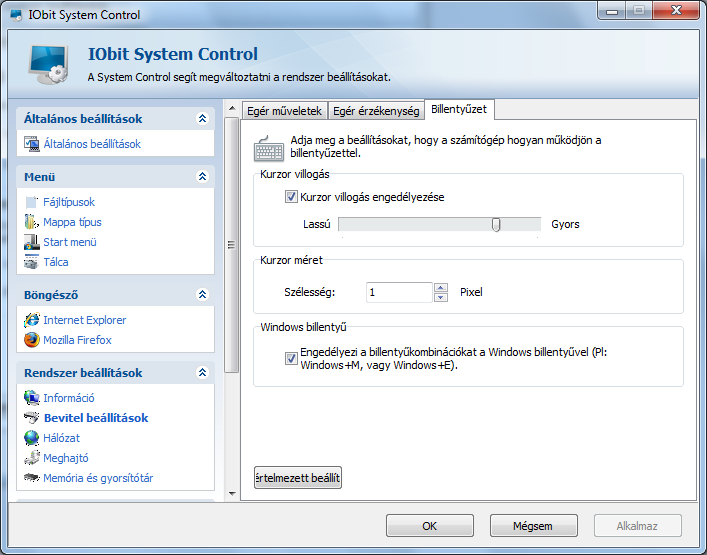Toggle Kurzor villogás engedélyezése checkbox

291,197
